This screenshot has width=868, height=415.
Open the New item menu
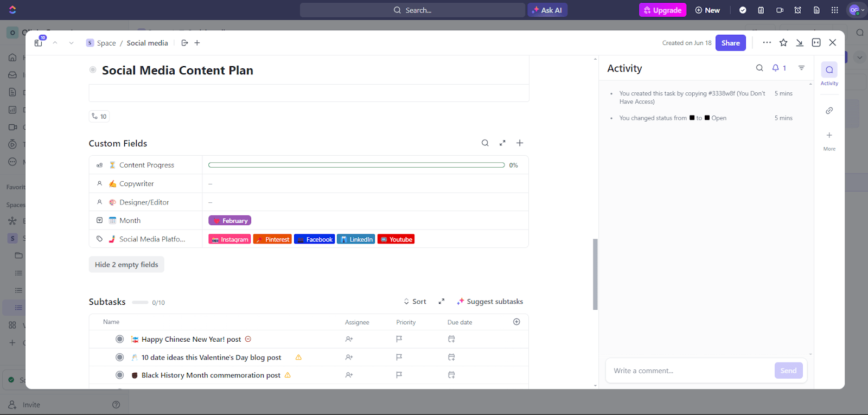coord(707,10)
